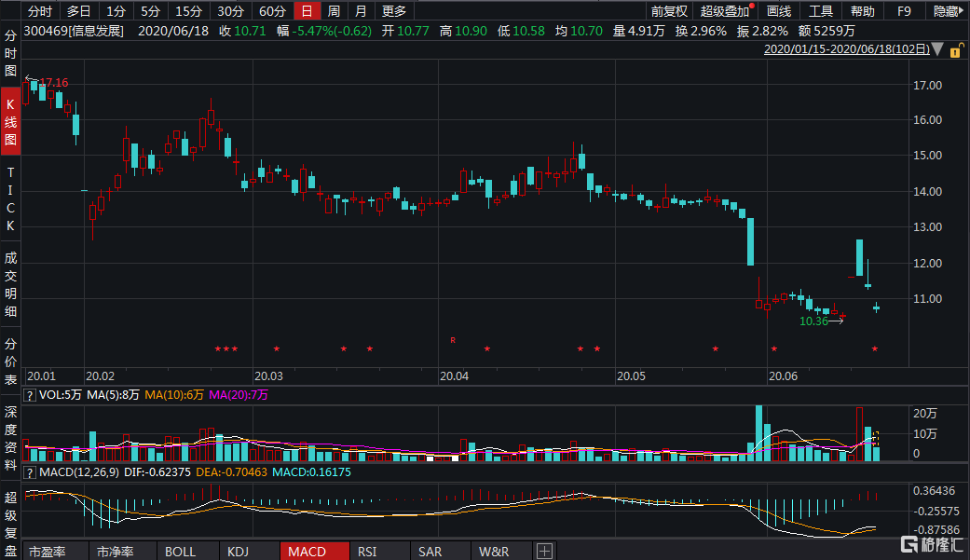
Task: Switch to the 周 weekly tab
Action: pos(335,11)
